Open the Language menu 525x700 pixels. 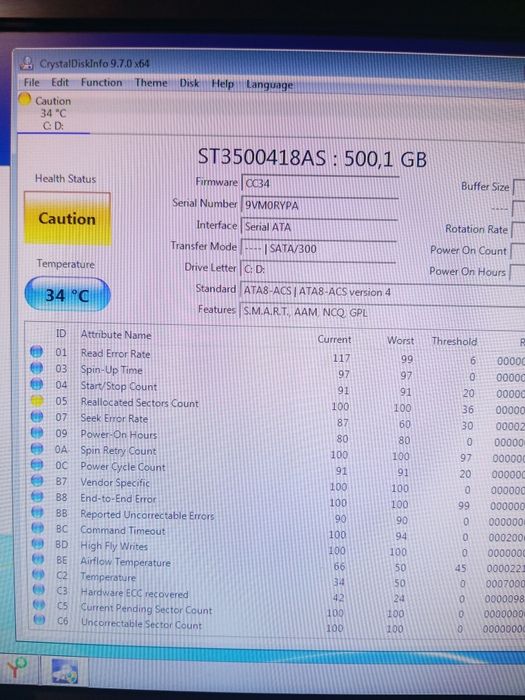coord(269,85)
